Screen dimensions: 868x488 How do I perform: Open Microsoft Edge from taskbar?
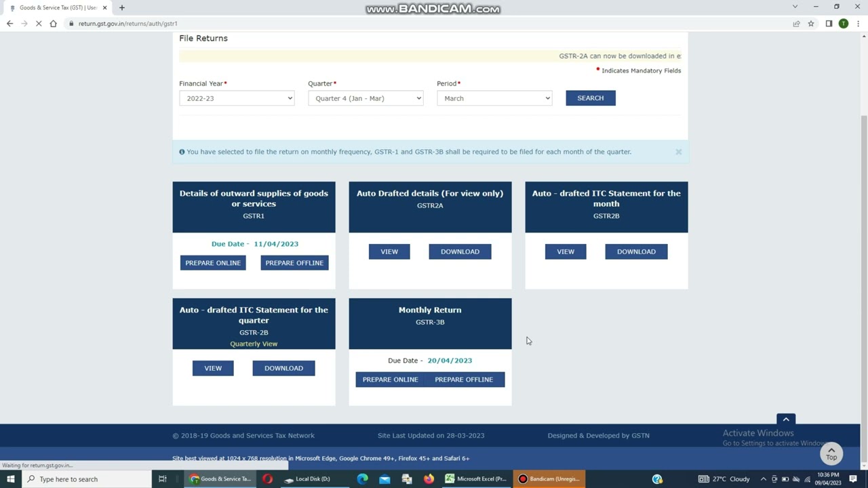(363, 479)
